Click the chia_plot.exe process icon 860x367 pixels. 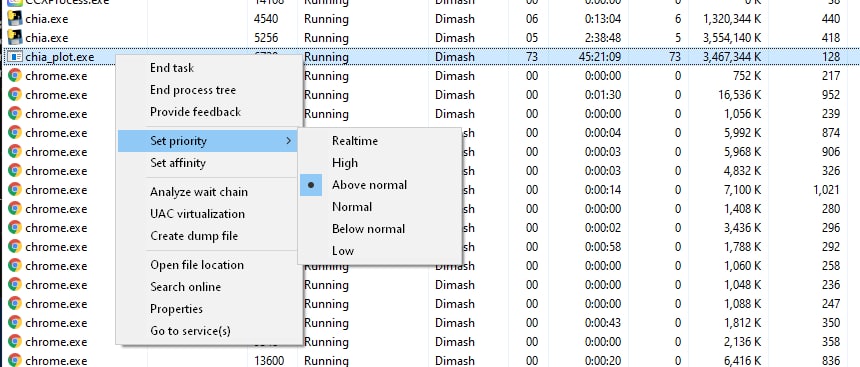point(15,57)
